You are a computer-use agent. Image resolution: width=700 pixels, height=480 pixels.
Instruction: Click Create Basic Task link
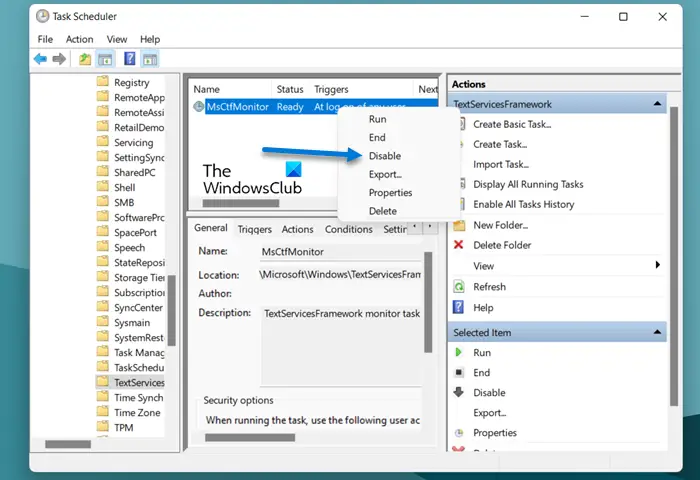click(512, 124)
